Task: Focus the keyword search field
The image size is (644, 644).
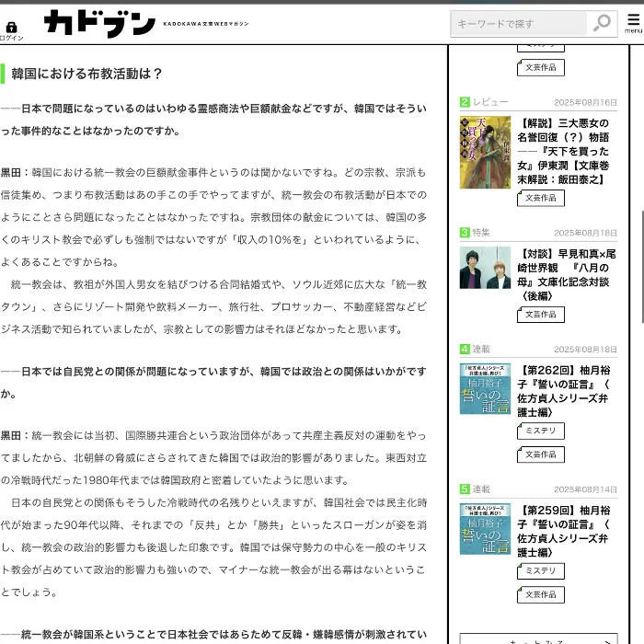Action: click(x=518, y=24)
